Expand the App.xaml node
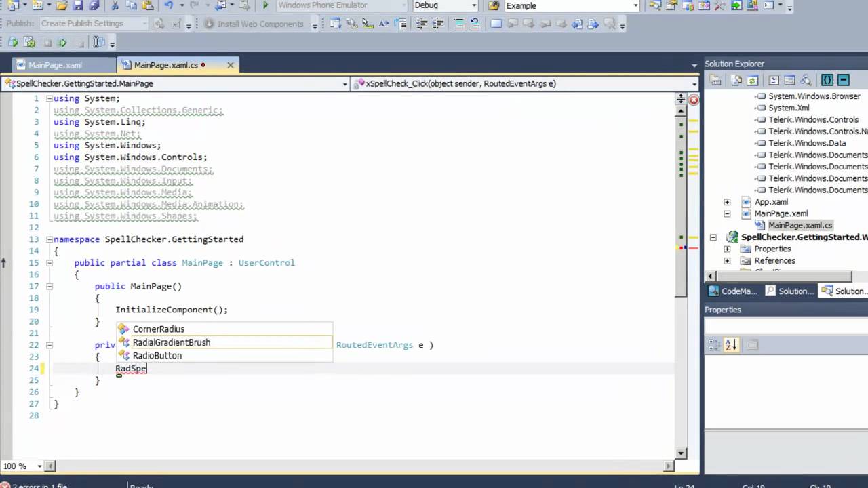Screen dimensions: 868x488 point(727,202)
